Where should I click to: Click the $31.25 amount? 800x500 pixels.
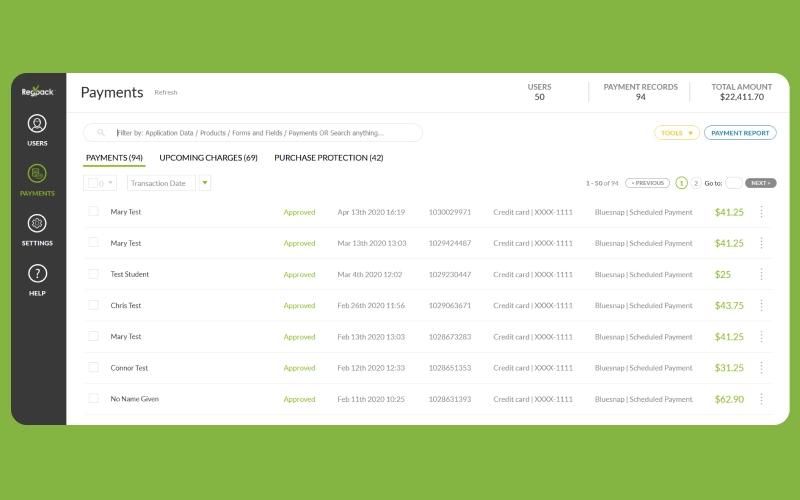729,367
